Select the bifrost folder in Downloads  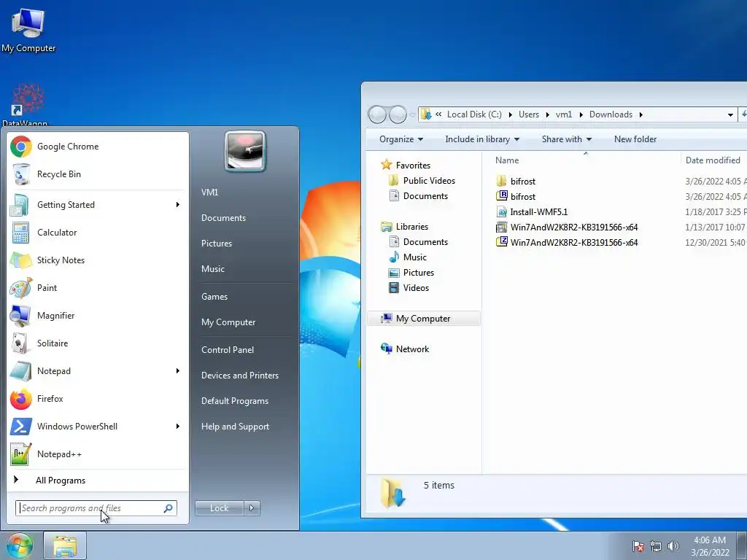(522, 182)
